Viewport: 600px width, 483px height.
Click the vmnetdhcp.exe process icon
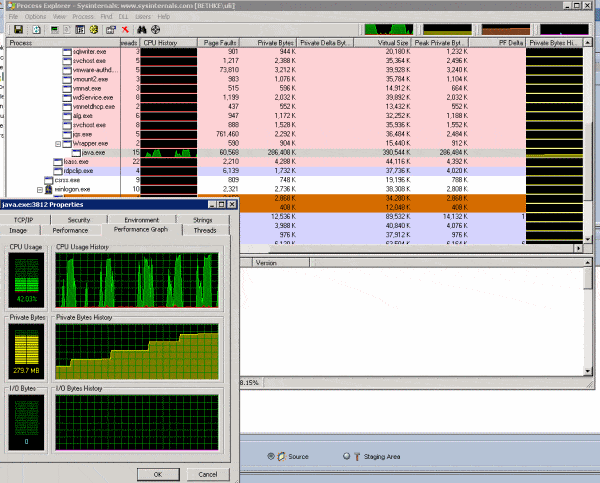coord(67,107)
